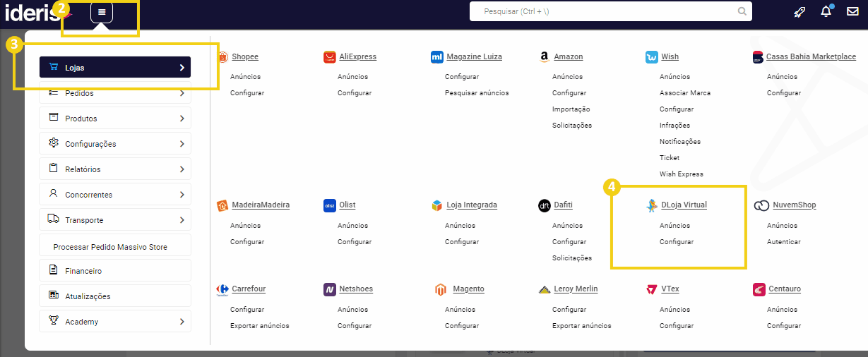
Task: Select the Transporte menu entry
Action: 115,220
